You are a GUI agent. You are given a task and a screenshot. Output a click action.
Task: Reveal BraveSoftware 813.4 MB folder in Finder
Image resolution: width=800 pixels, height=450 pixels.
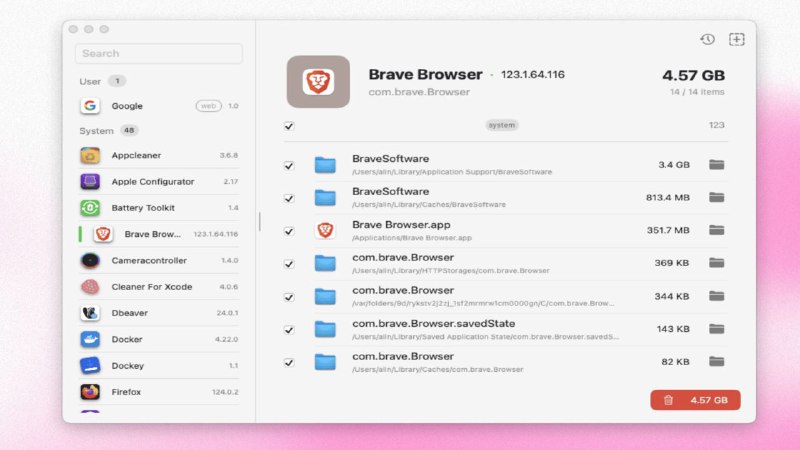point(716,197)
